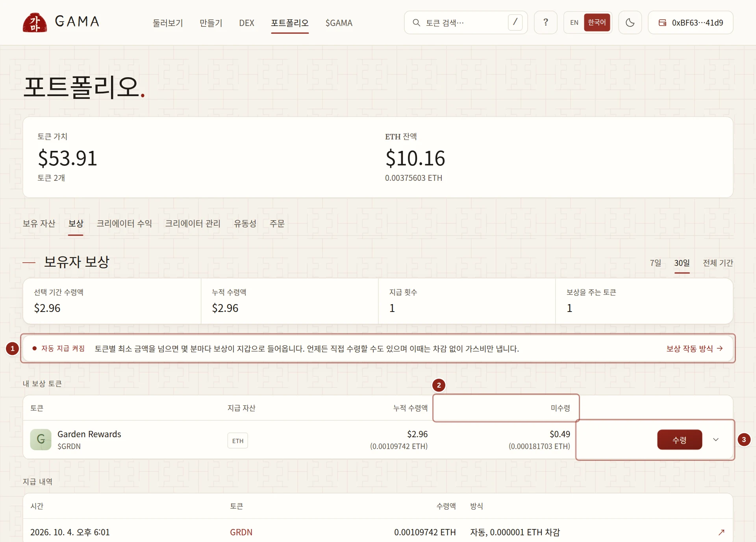Image resolution: width=756 pixels, height=542 pixels.
Task: Click the GAMA logo icon
Action: [35, 22]
